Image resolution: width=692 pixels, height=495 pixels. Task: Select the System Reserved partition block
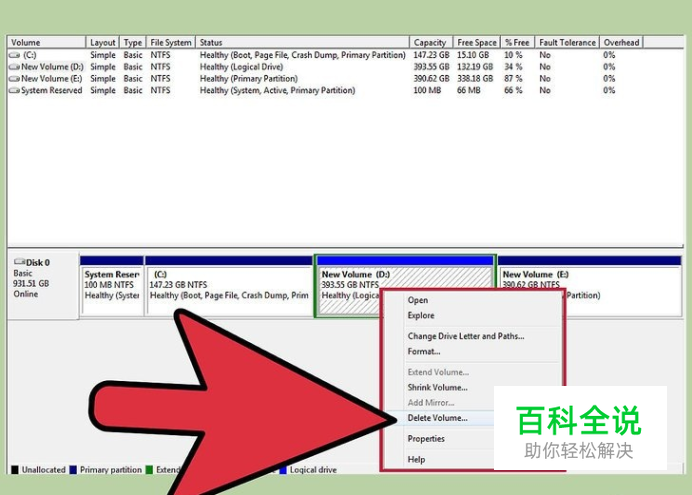112,286
